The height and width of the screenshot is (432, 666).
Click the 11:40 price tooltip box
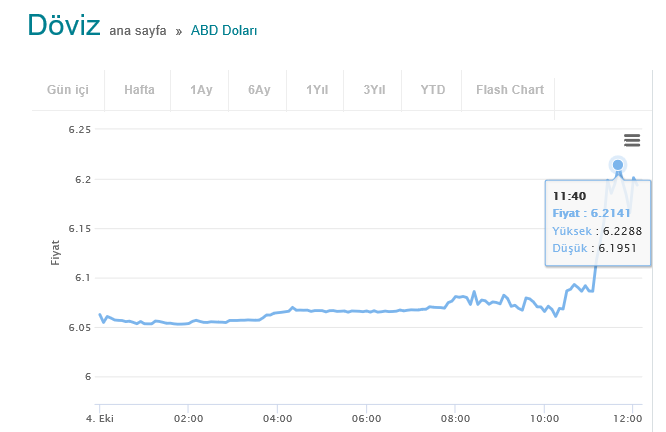(x=598, y=223)
